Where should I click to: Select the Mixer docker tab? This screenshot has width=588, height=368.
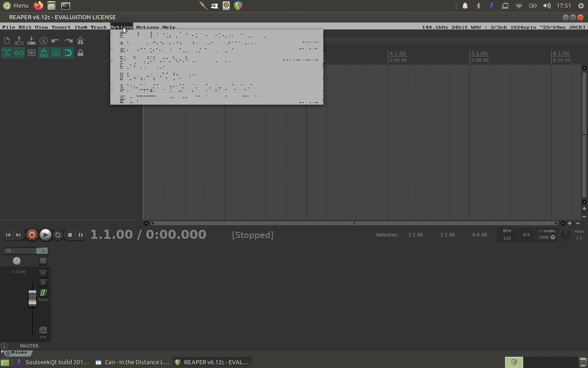[19, 352]
